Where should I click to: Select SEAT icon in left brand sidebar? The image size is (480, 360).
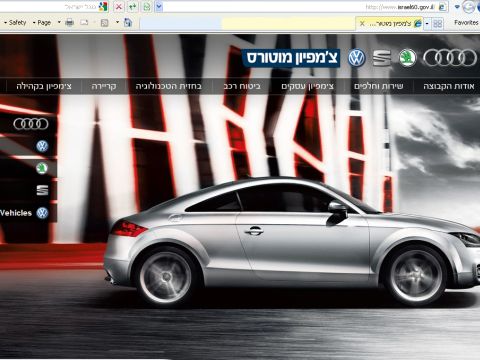(42, 190)
